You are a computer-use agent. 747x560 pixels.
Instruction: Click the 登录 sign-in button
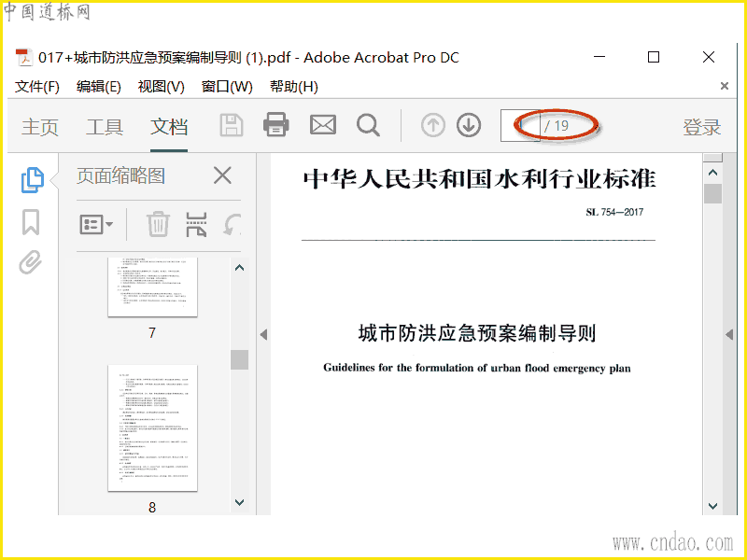click(x=702, y=127)
